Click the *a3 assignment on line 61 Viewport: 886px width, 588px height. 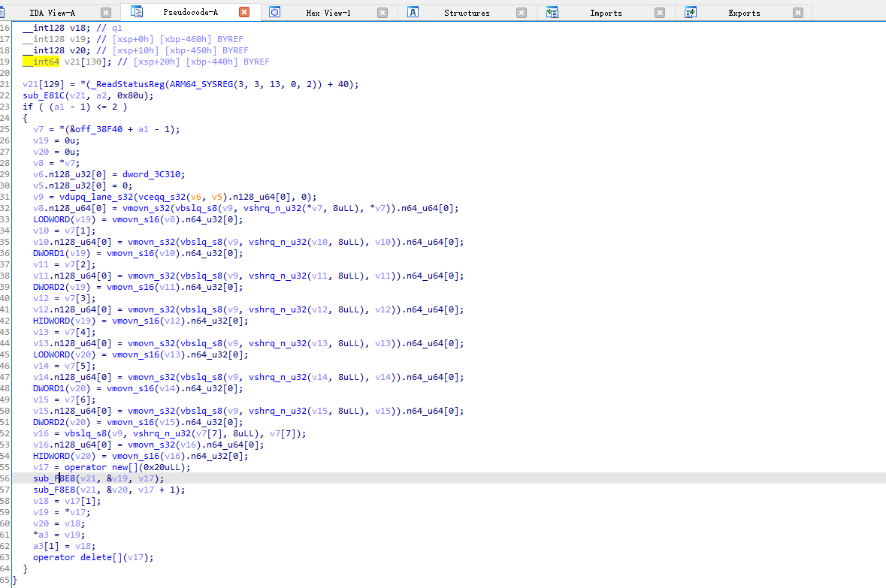point(41,535)
